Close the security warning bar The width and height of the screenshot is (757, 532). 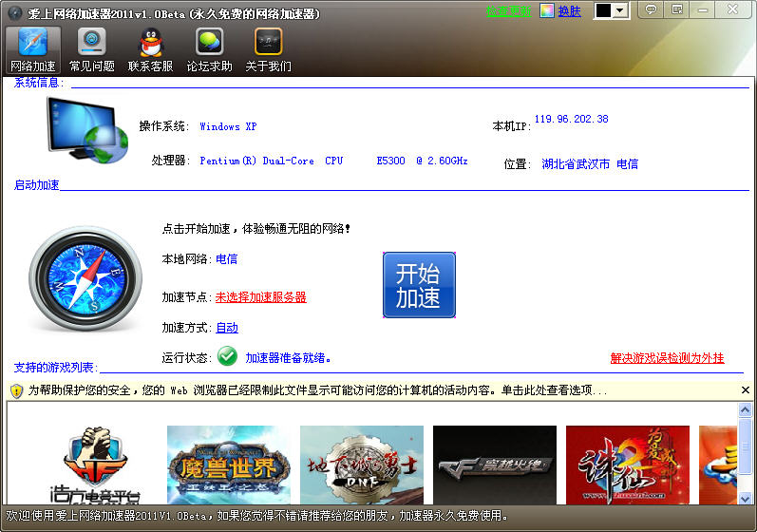click(x=746, y=390)
